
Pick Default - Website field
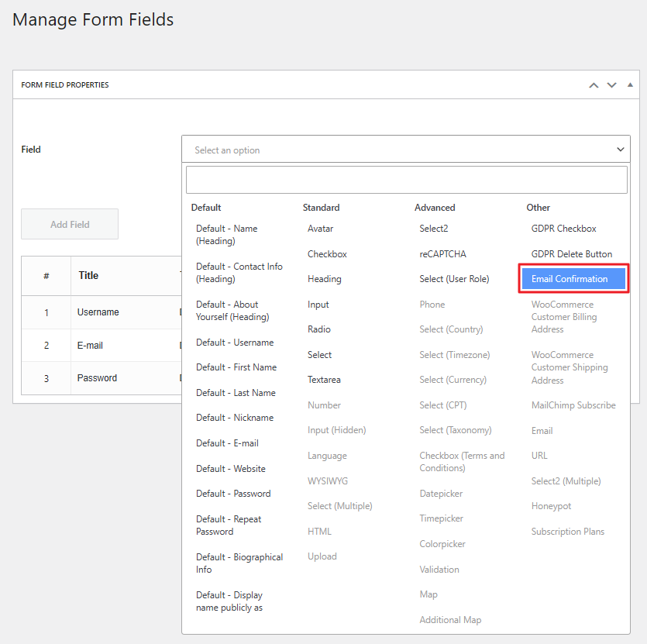tap(231, 469)
